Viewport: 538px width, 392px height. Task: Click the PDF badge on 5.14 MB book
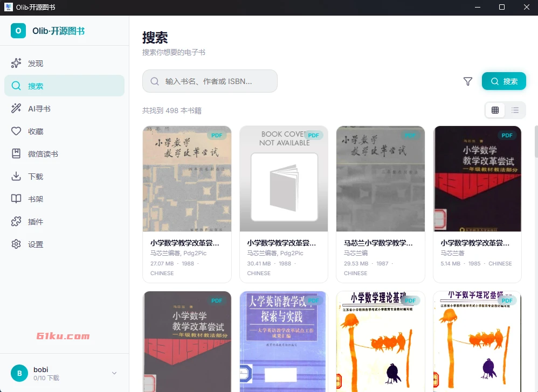pyautogui.click(x=507, y=135)
